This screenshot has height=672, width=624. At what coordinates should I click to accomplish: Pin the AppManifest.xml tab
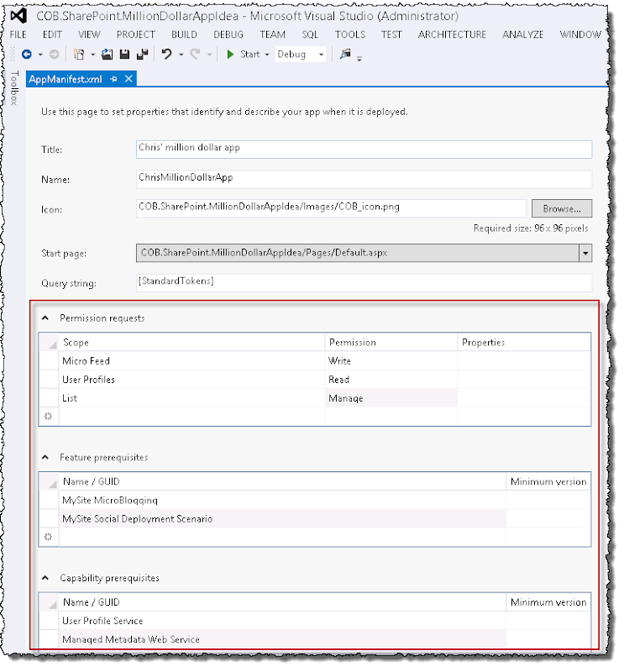click(x=114, y=78)
